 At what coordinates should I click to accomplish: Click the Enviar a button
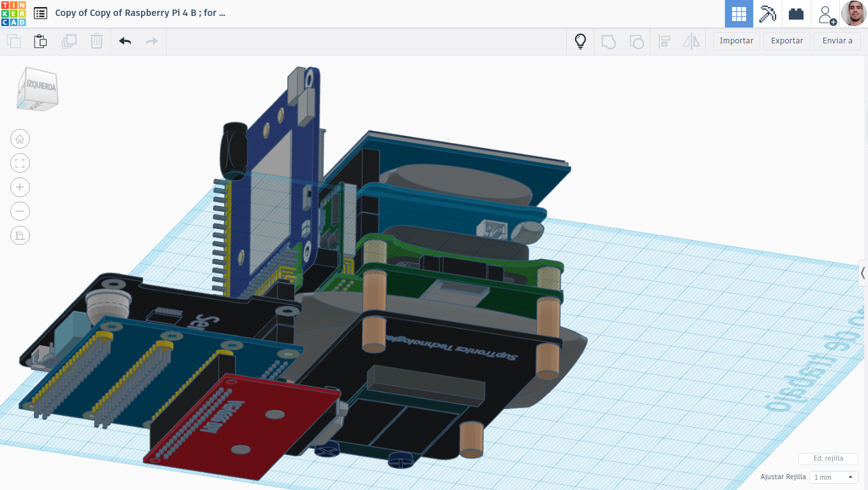point(837,41)
